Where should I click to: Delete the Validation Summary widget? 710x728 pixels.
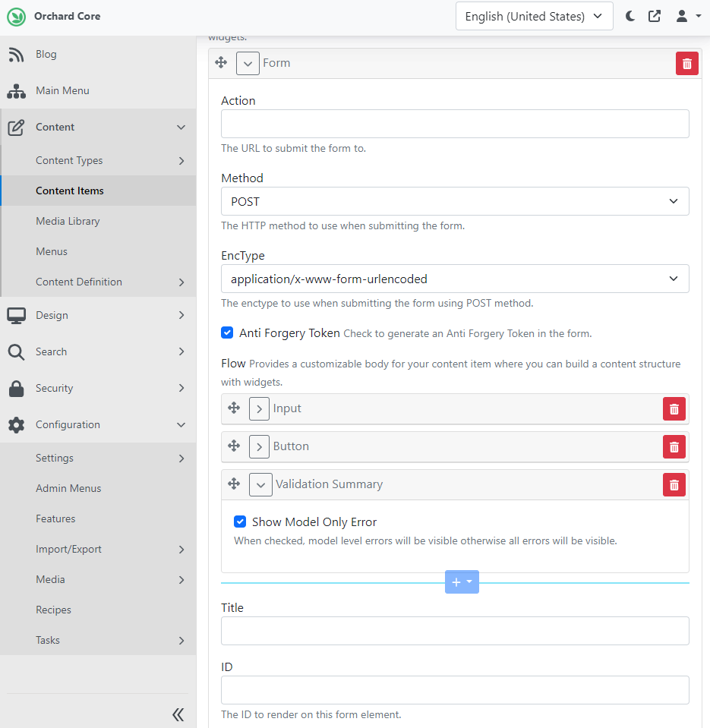pos(674,485)
